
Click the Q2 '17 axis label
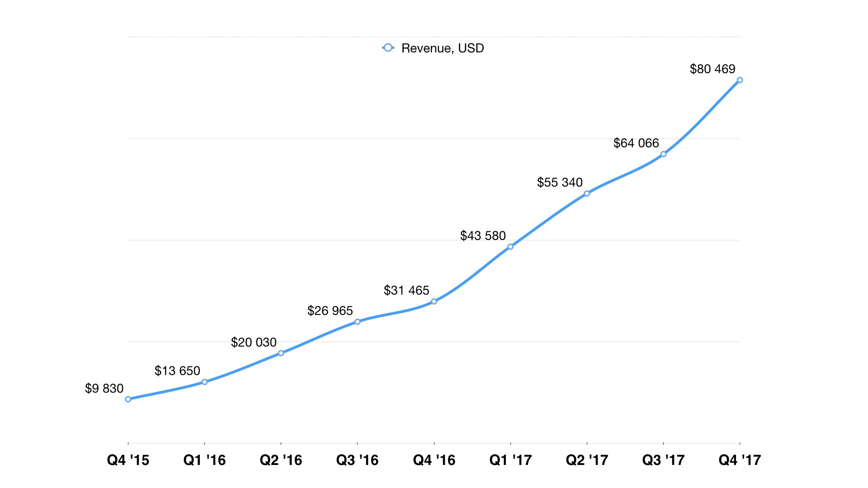(x=587, y=460)
